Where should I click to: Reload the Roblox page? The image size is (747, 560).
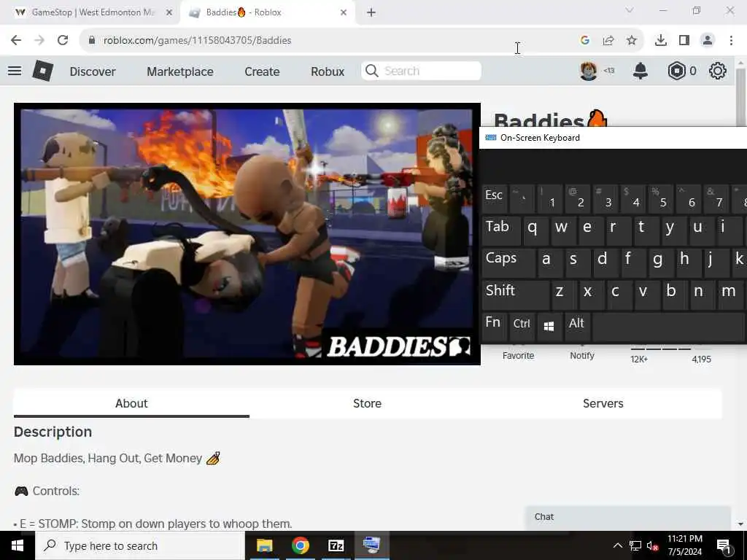[63, 40]
